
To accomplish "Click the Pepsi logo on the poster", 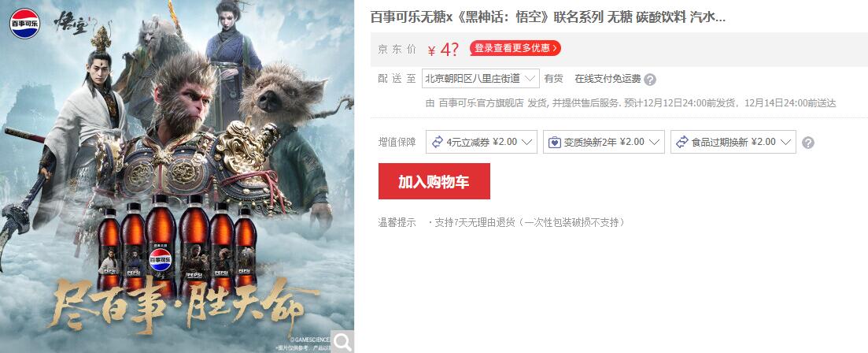I will (24, 23).
